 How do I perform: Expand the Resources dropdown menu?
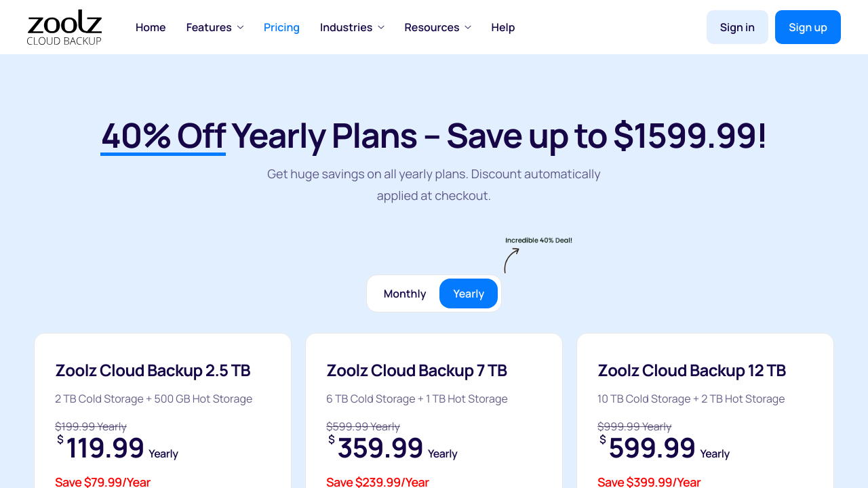coord(432,27)
